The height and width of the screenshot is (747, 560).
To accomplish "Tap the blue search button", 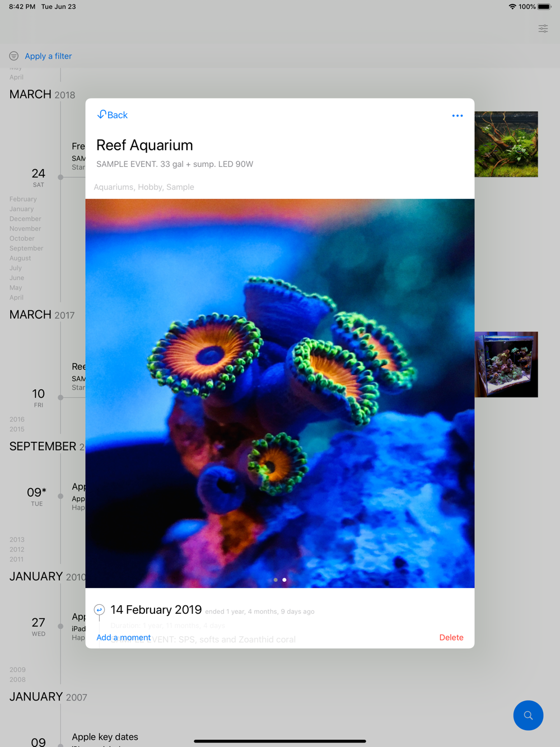I will point(528,715).
